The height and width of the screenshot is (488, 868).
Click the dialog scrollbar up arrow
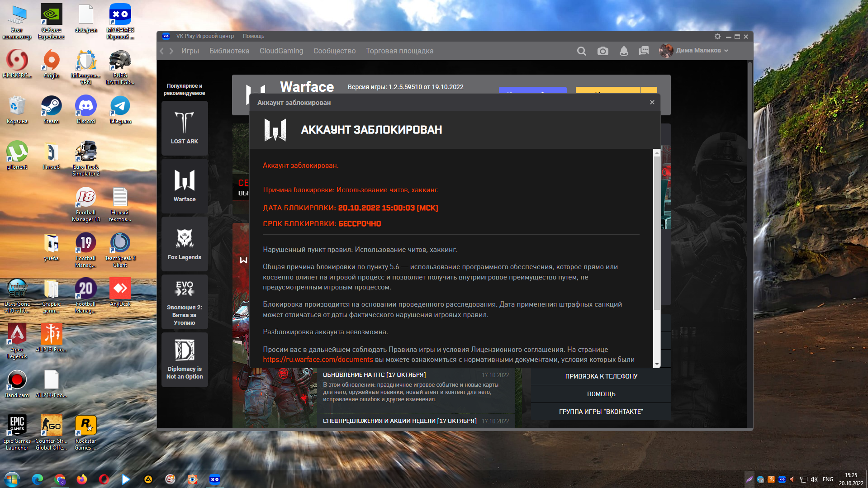coord(657,153)
